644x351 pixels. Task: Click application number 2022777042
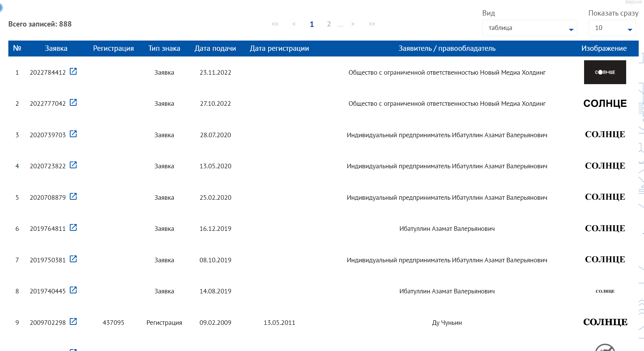coord(48,104)
